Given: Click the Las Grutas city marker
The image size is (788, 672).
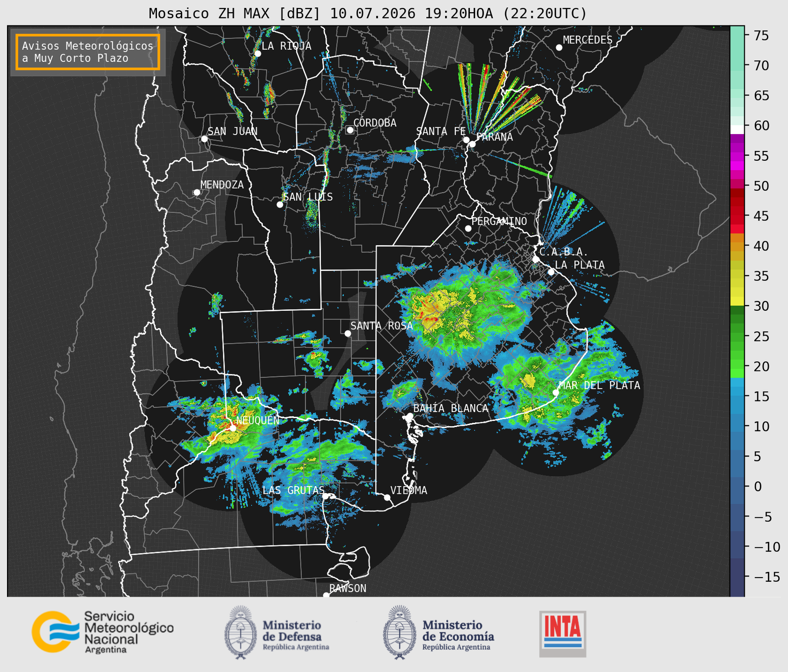Looking at the screenshot, I should click(326, 496).
